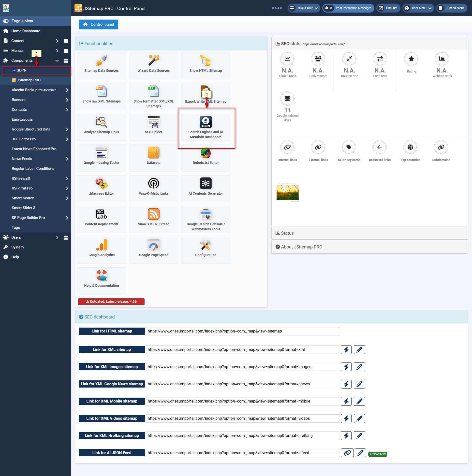Collapse the Components sidebar menu
Screen dimensions: 472x476
[57, 61]
